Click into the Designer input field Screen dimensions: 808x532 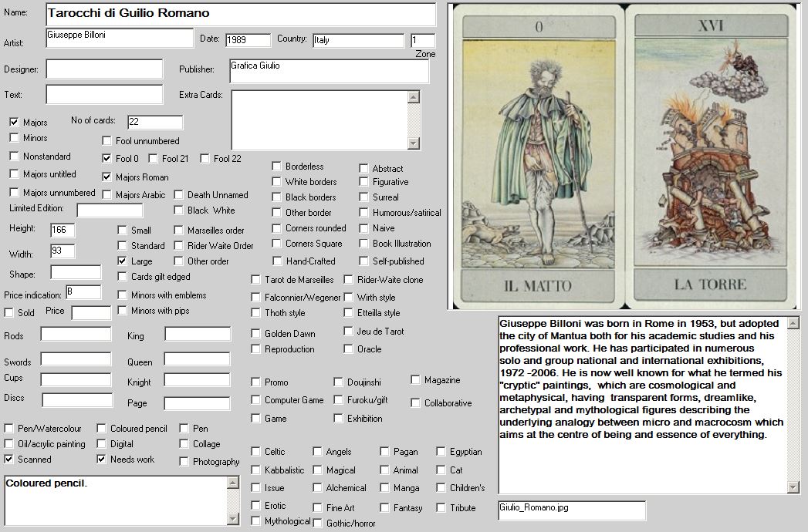pyautogui.click(x=104, y=69)
